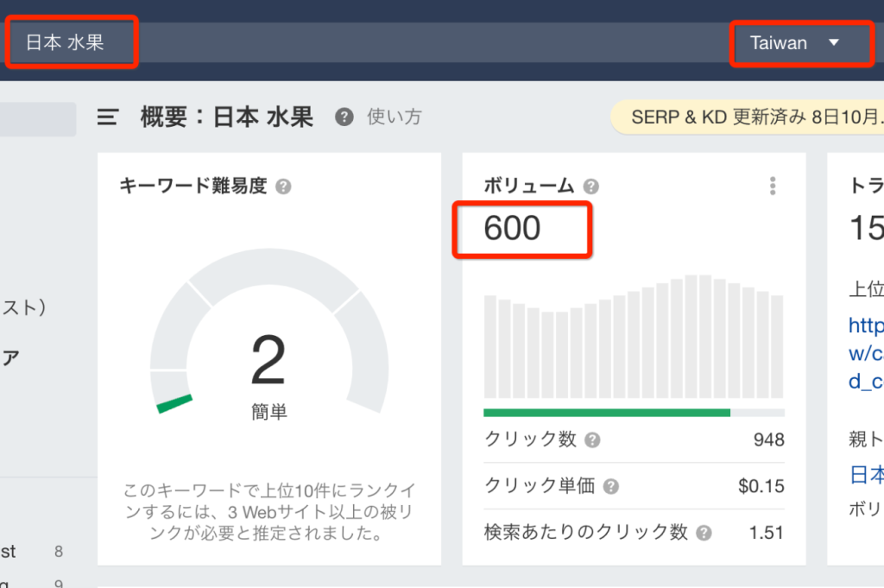Click the hamburger menu icon beside 概要
The width and height of the screenshot is (884, 588).
pos(107,117)
